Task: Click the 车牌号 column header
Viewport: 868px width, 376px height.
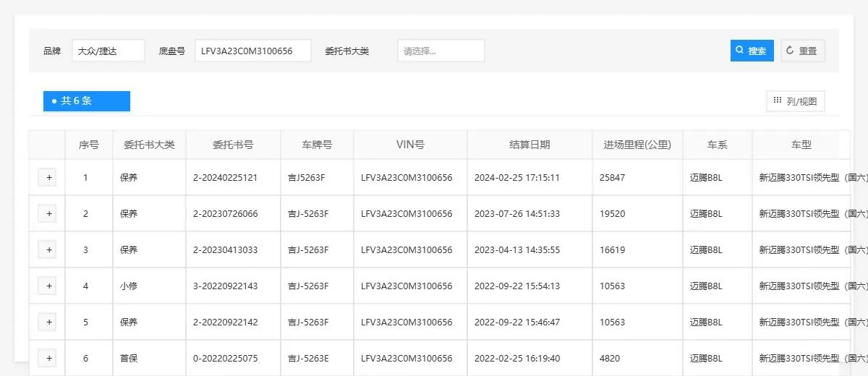Action: pos(318,145)
